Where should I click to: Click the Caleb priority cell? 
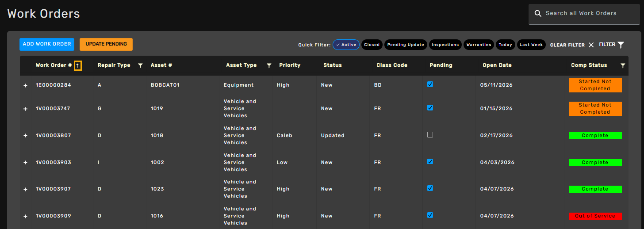[284, 136]
